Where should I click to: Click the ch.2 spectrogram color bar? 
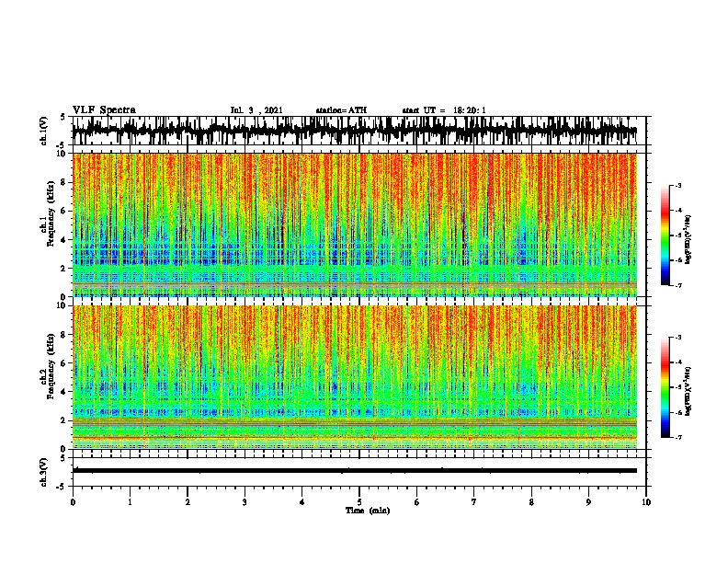point(665,387)
